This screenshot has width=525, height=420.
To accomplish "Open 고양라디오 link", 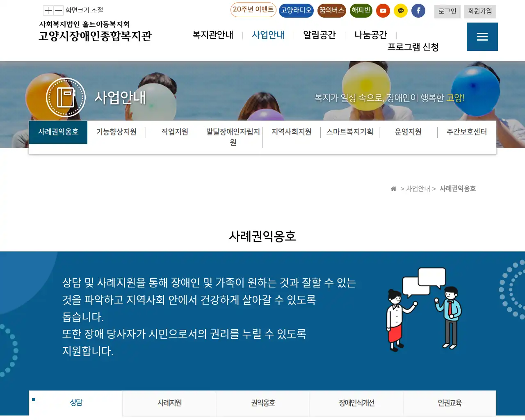I will click(x=296, y=11).
